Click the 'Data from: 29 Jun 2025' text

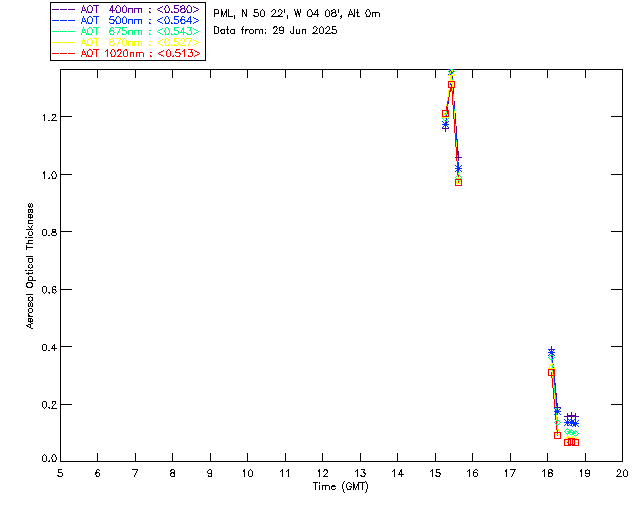click(275, 31)
